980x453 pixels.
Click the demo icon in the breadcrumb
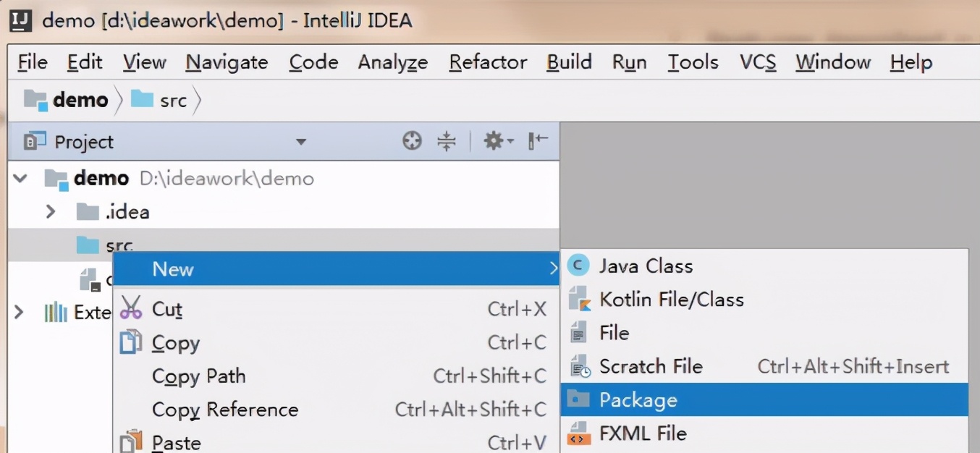(x=35, y=100)
